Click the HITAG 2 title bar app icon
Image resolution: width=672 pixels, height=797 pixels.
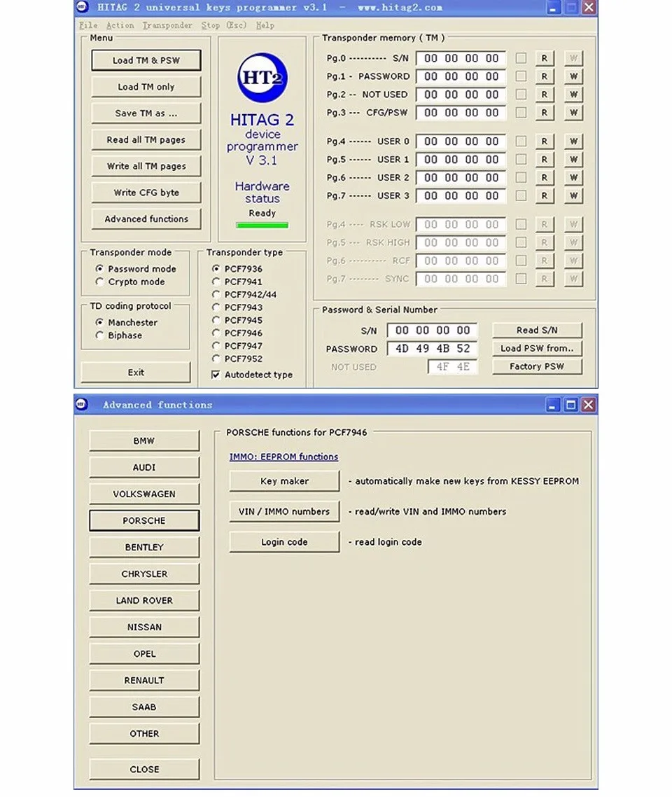[x=83, y=7]
